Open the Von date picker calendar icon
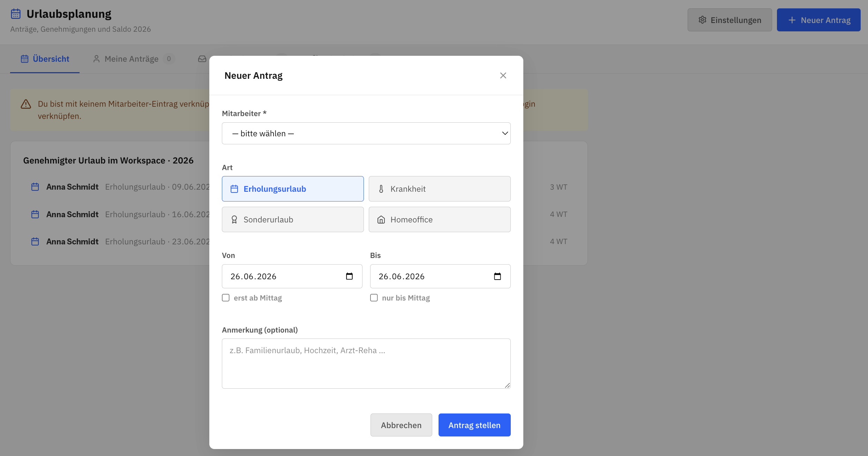Screen dimensions: 868x456 (349, 276)
